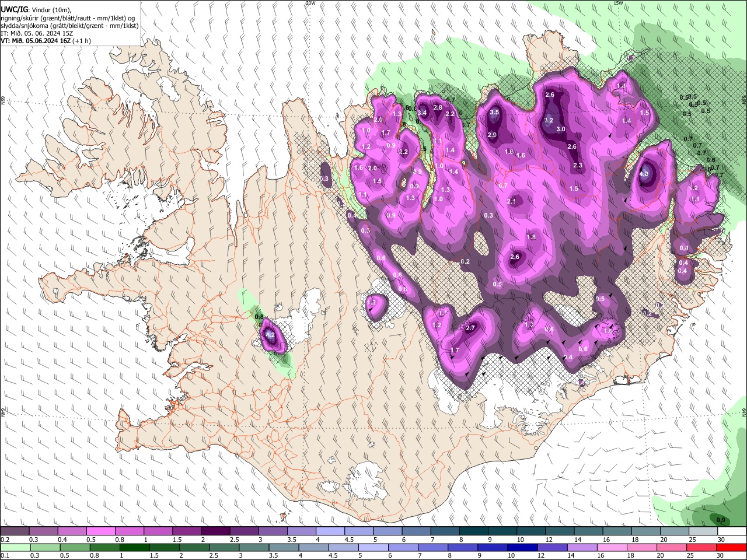The image size is (747, 560).
Task: Click the "2.9" snowfall value on map
Action: 492,135
